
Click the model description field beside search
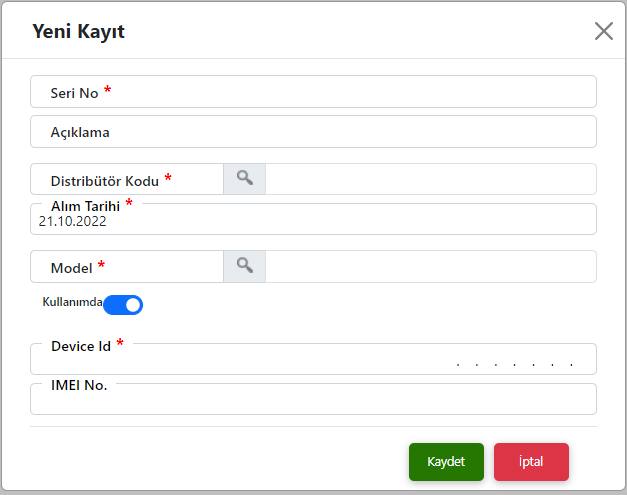[431, 266]
